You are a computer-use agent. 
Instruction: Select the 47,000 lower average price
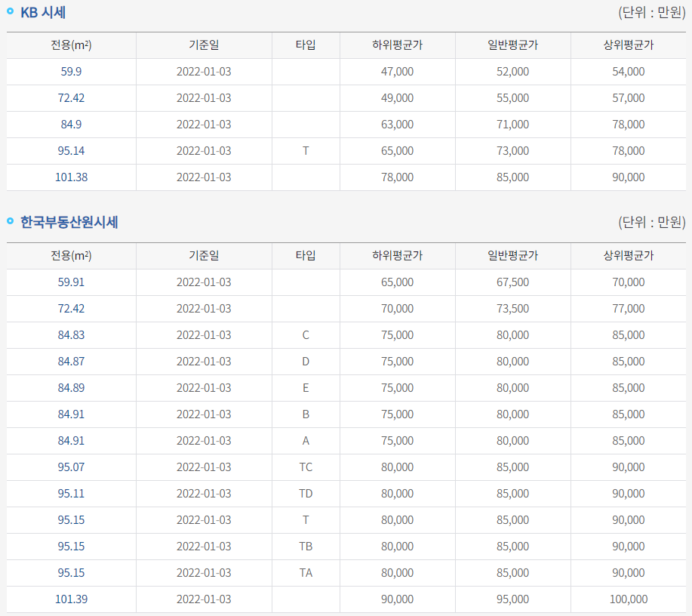point(397,72)
